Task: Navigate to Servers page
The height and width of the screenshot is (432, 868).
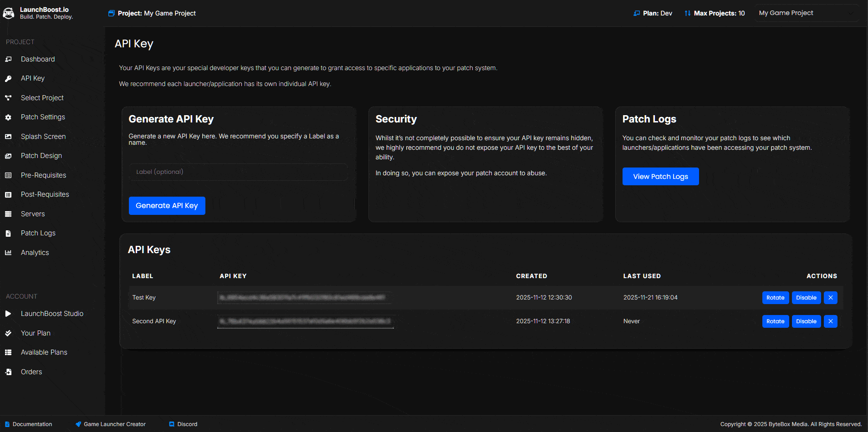Action: 33,214
